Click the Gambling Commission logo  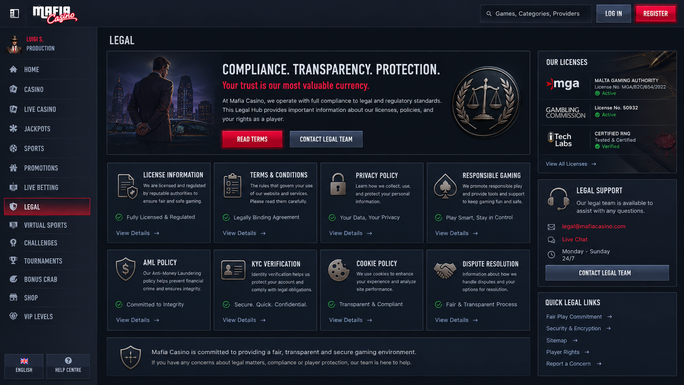tap(565, 112)
